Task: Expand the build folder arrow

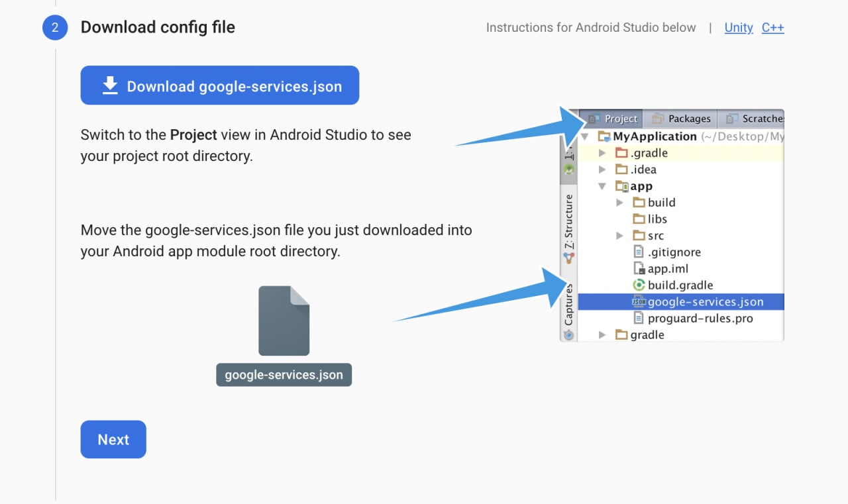Action: [619, 203]
